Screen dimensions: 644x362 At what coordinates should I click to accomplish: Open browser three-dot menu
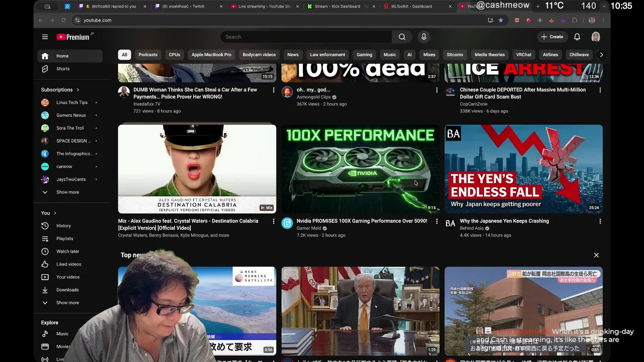pyautogui.click(x=603, y=20)
